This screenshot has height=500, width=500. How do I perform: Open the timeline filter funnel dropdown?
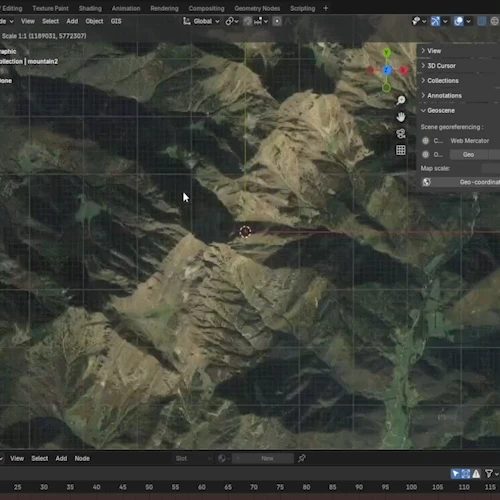click(491, 474)
